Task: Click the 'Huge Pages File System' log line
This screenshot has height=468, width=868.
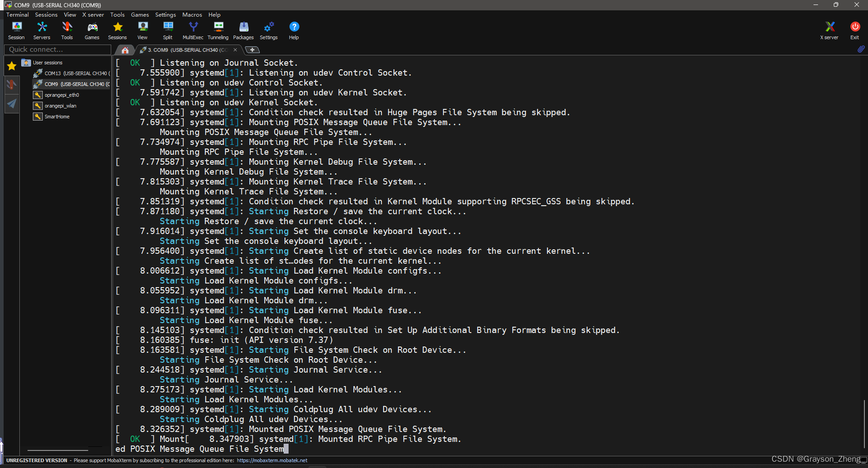Action: [x=343, y=112]
